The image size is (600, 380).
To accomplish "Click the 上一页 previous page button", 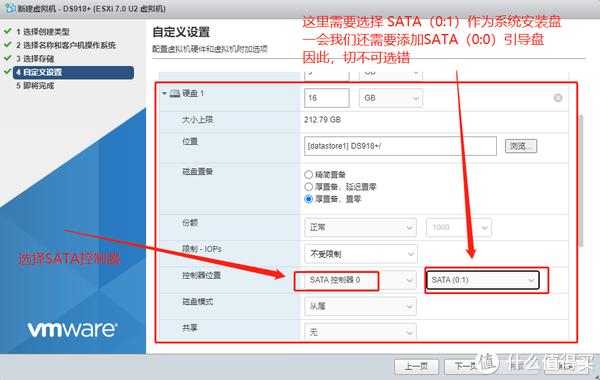I will pyautogui.click(x=416, y=366).
